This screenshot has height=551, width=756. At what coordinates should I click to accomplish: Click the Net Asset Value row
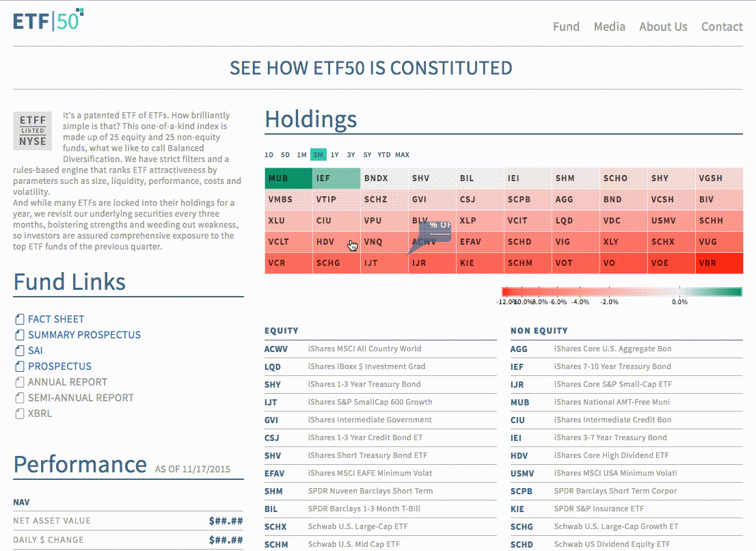[x=129, y=521]
